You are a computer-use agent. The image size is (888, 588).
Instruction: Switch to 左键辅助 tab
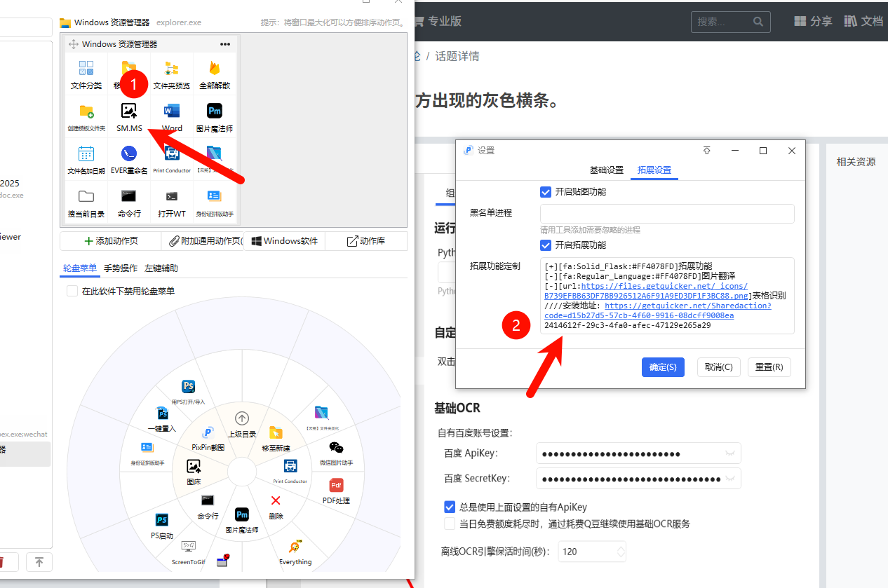161,268
